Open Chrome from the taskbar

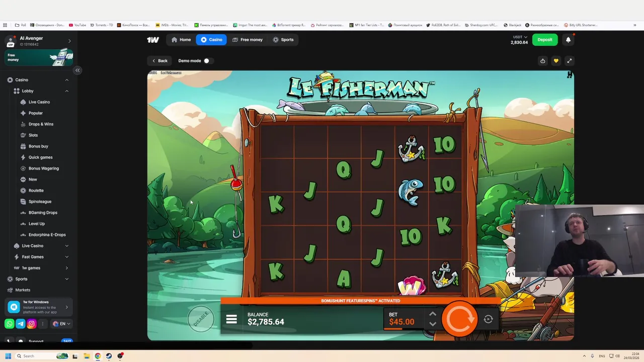[x=98, y=356]
